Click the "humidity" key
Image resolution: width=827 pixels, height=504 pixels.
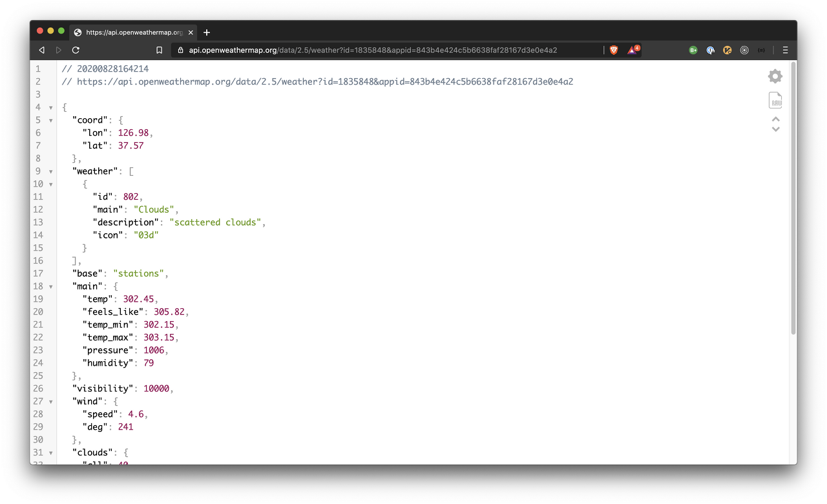click(108, 363)
